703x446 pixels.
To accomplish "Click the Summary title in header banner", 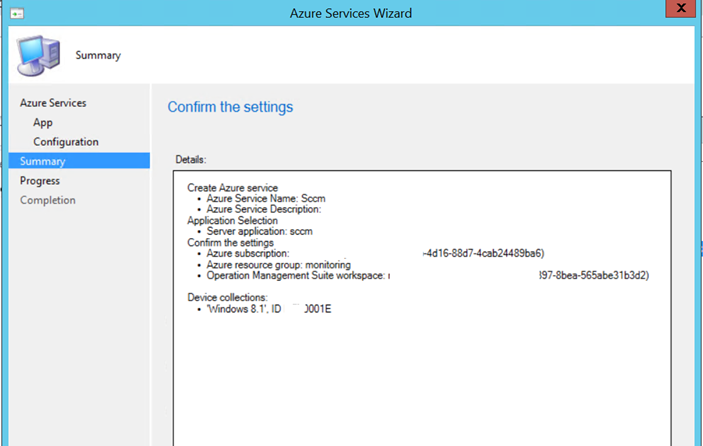I will click(98, 56).
